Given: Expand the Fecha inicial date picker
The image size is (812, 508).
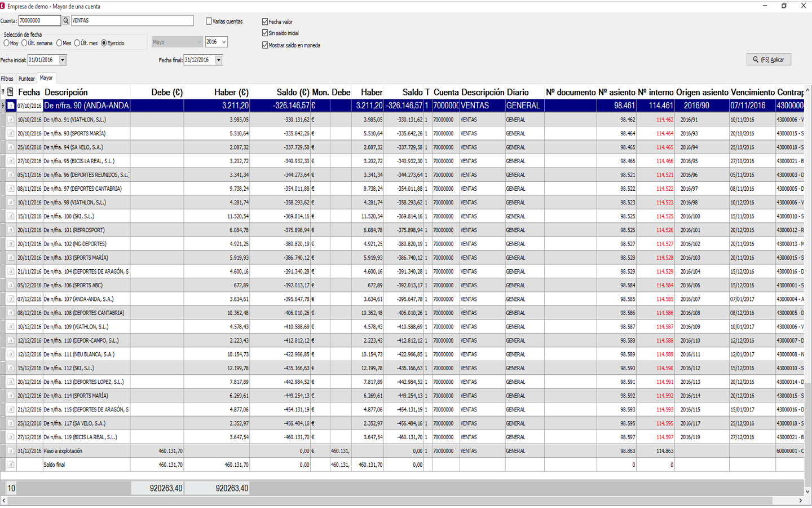Looking at the screenshot, I should pyautogui.click(x=63, y=60).
